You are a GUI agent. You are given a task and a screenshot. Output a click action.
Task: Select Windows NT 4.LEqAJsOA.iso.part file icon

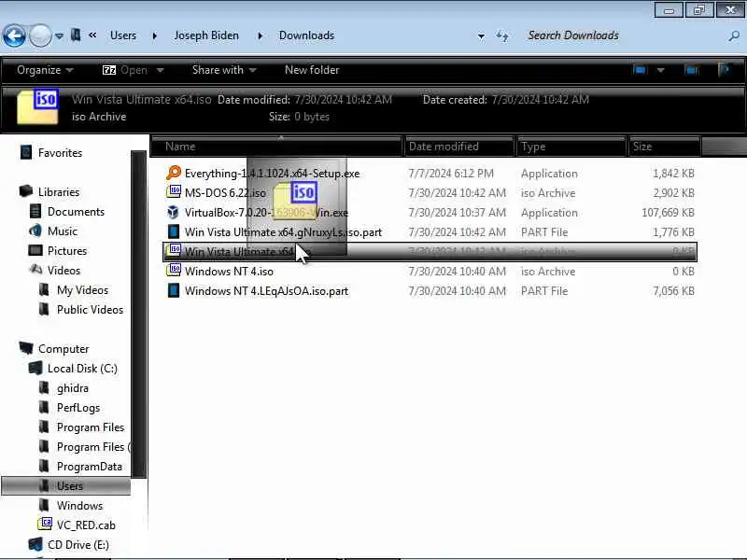pos(174,290)
